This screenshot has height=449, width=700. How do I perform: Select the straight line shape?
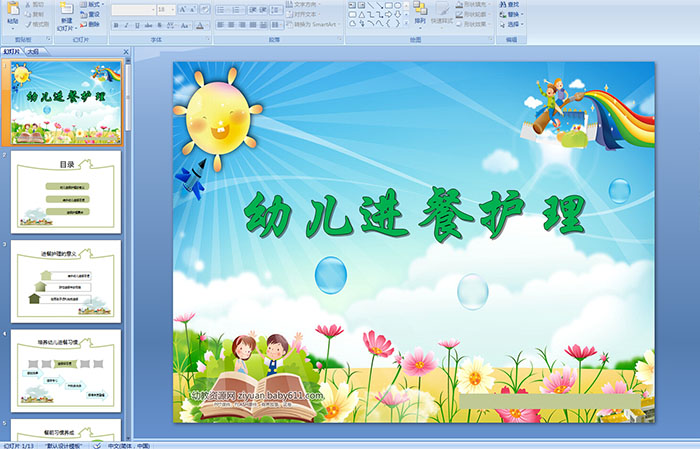[x=370, y=5]
